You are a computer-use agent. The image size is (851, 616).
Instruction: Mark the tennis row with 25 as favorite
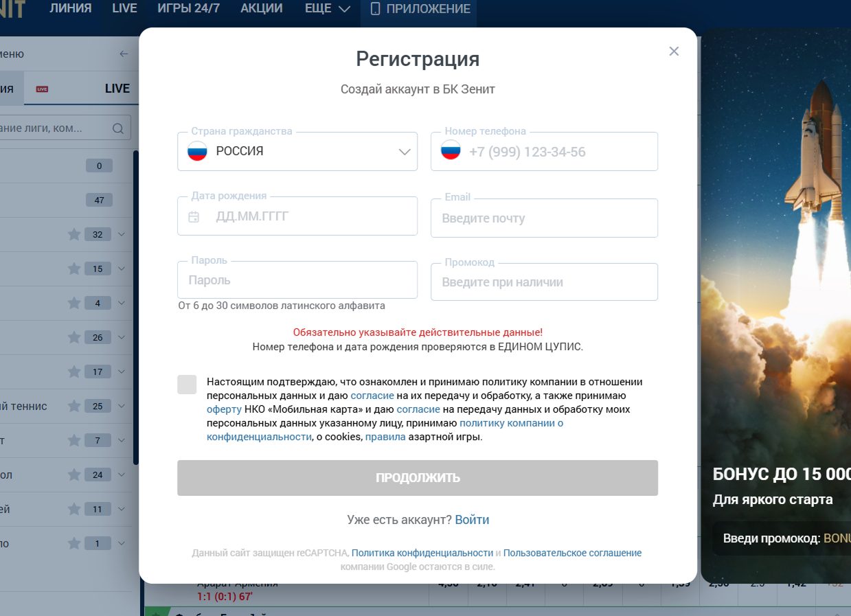[74, 407]
